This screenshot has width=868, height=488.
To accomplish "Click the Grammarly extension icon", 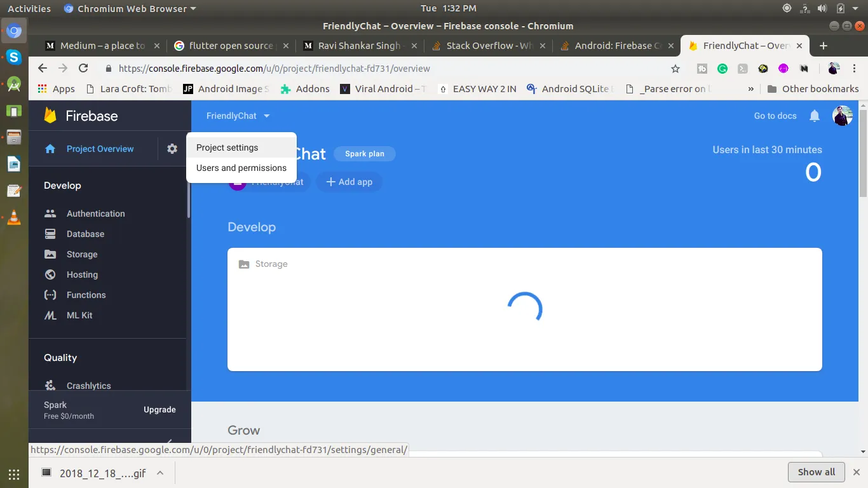I will coord(722,69).
